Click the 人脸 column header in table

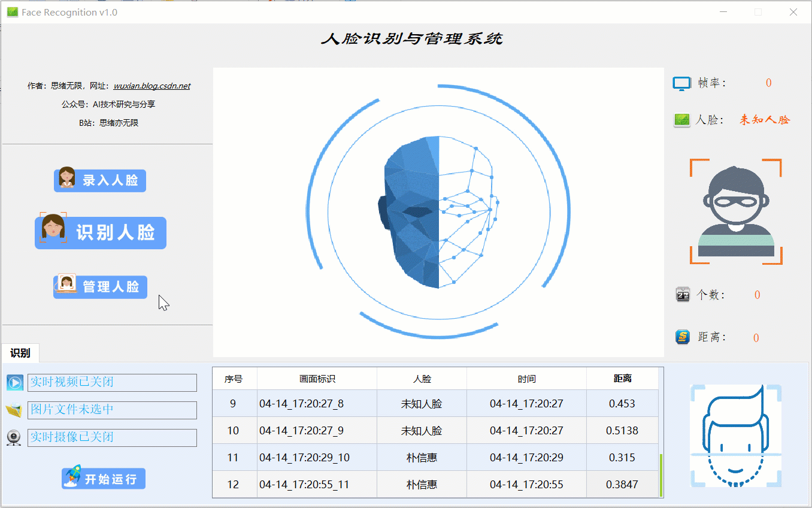click(422, 379)
